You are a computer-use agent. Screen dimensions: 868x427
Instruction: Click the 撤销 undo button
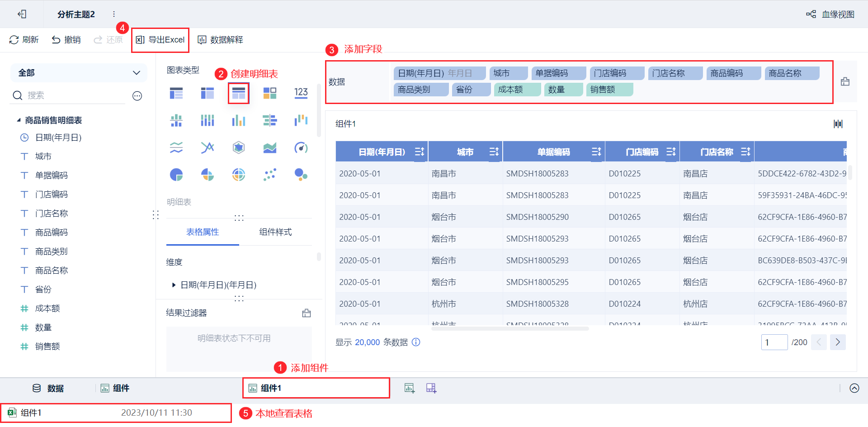pos(66,40)
